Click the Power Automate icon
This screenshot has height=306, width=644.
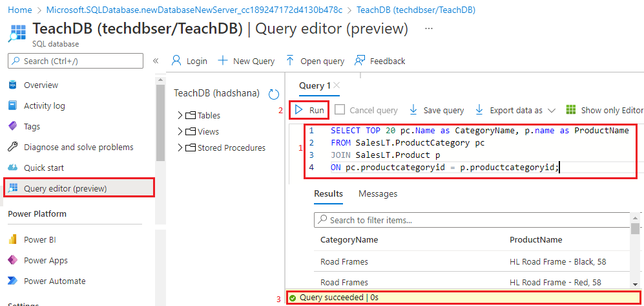coord(13,281)
